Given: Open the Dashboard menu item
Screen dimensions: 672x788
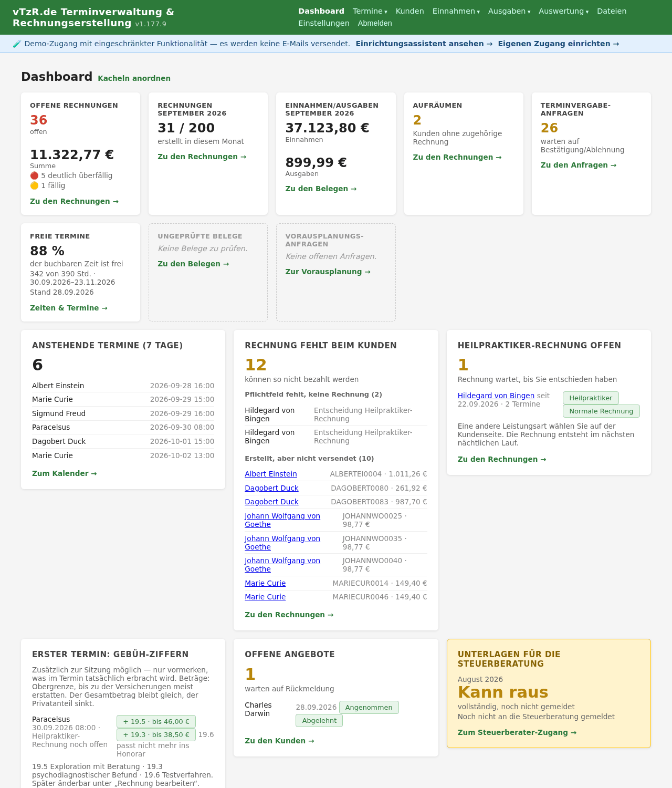Looking at the screenshot, I should tap(321, 11).
